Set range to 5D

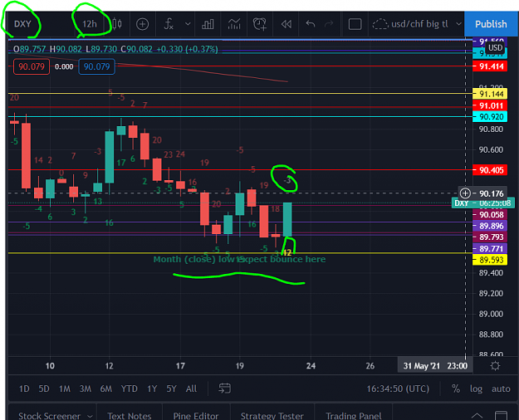[x=44, y=388]
